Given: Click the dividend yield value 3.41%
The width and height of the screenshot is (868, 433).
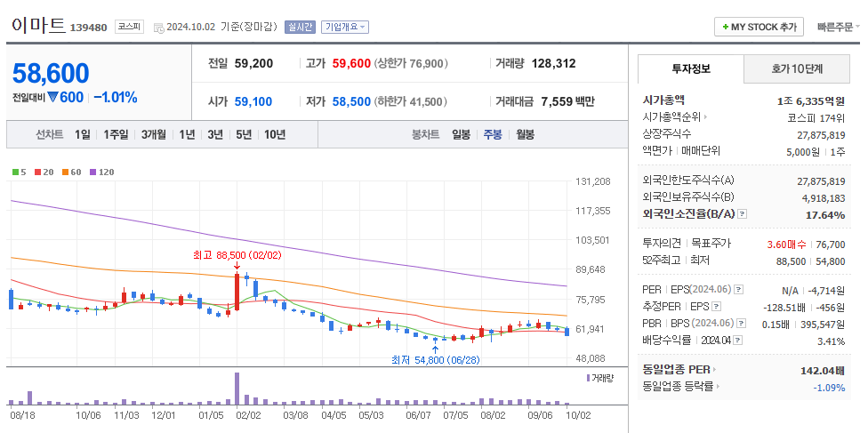Looking at the screenshot, I should click(831, 341).
